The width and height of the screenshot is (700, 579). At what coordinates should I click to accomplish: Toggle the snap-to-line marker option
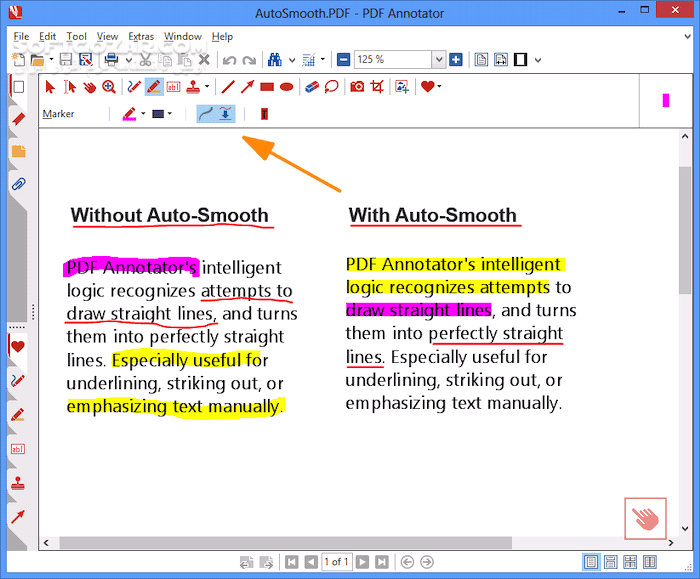225,114
